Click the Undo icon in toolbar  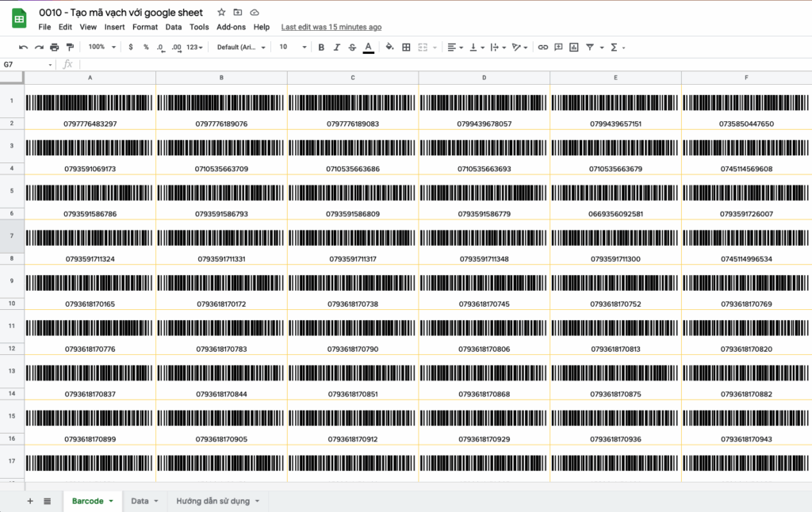[23, 48]
